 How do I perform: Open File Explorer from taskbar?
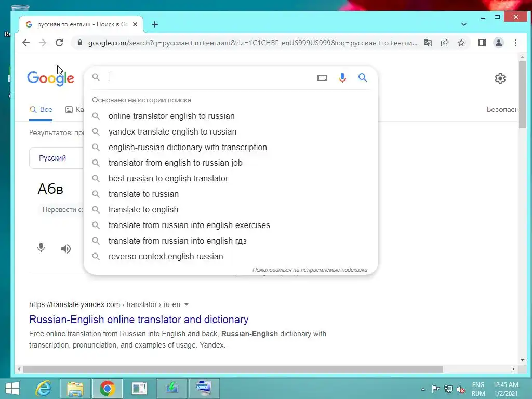[x=75, y=389]
